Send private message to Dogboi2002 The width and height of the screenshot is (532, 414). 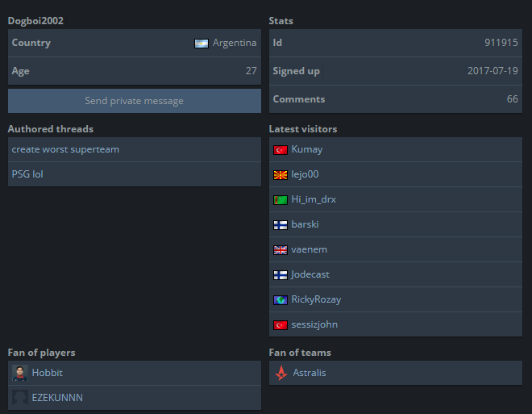pyautogui.click(x=135, y=101)
